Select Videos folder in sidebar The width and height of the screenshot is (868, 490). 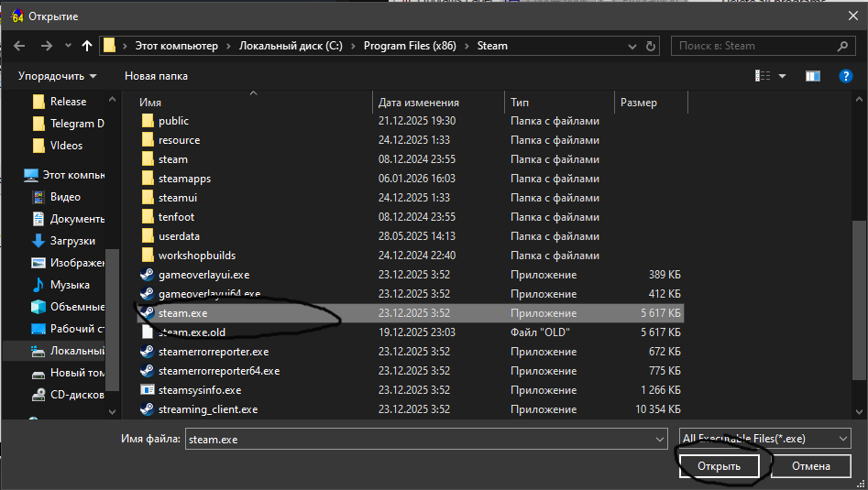coord(58,146)
